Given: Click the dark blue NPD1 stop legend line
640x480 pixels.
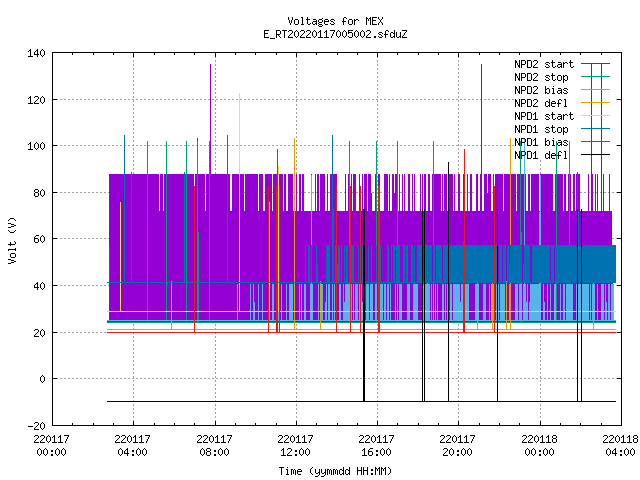Looking at the screenshot, I should tap(596, 129).
